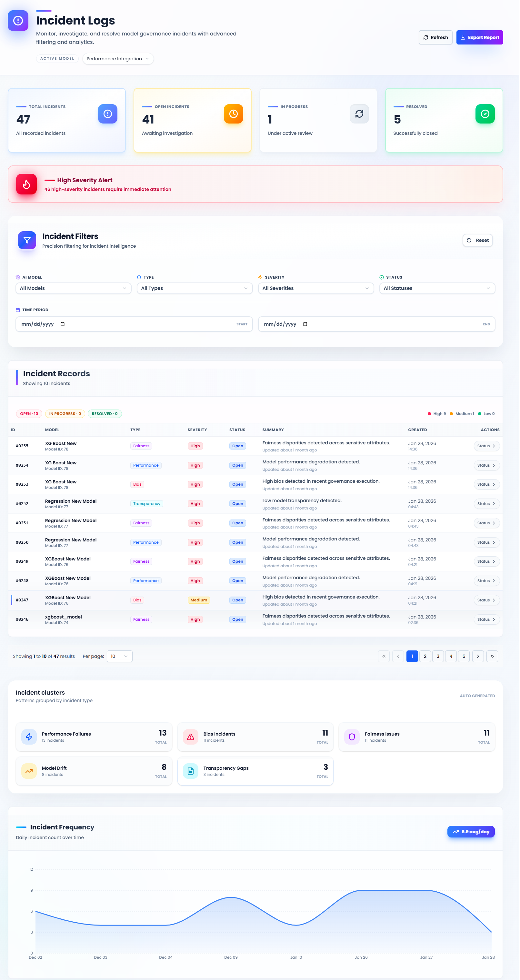Open the All Types dropdown
Screen dimensions: 520x980
195,288
